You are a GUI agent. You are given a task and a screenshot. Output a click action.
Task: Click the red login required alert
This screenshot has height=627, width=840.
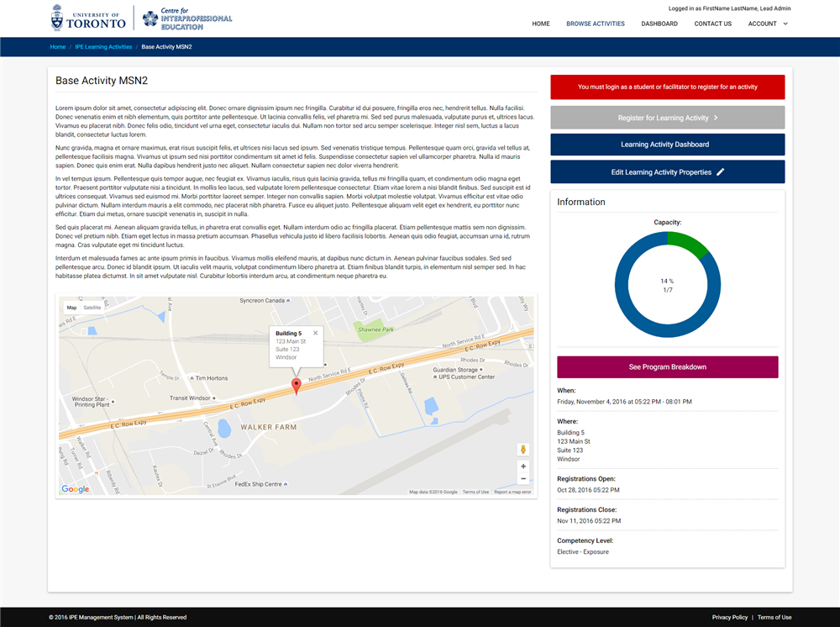pyautogui.click(x=668, y=87)
